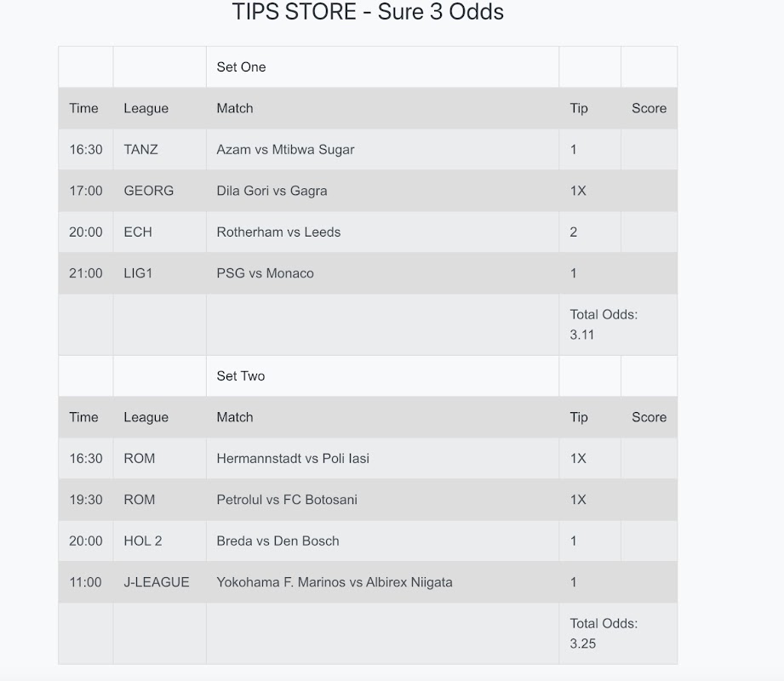784x681 pixels.
Task: Select the Azam vs Mtibwa Sugar match
Action: 285,150
